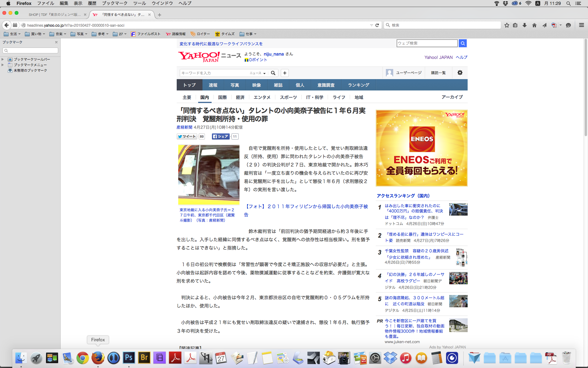Click the Yahoo news settings gear icon

point(460,73)
